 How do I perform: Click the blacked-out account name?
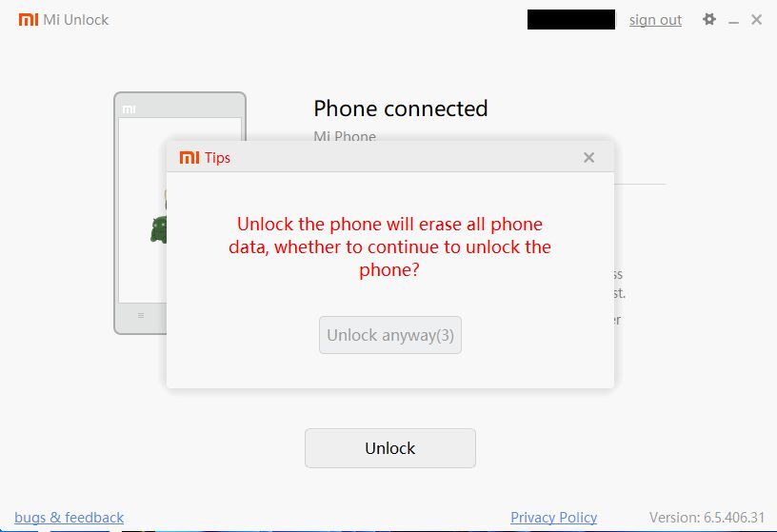pos(571,19)
